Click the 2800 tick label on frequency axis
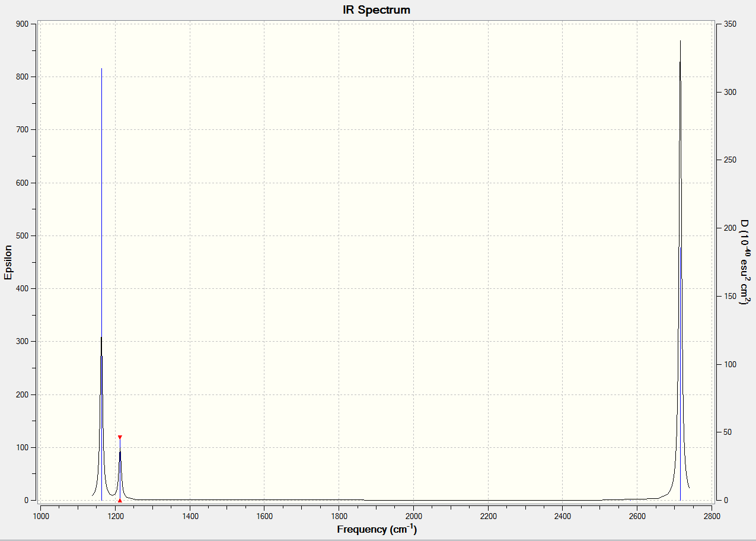756x541 pixels. 712,516
